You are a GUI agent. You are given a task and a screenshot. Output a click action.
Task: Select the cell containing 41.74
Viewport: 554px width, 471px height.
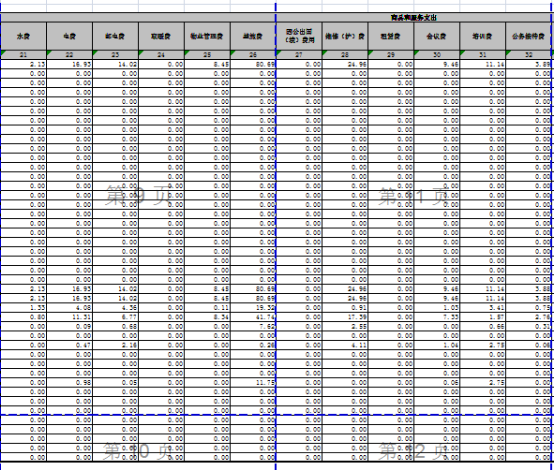(253, 317)
